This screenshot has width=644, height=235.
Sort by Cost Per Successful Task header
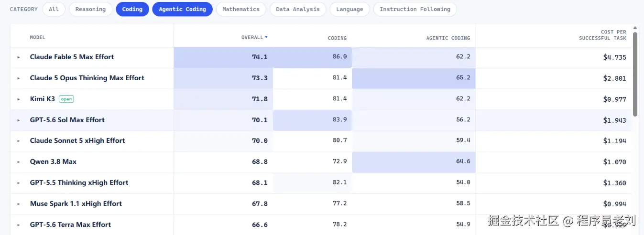point(602,35)
